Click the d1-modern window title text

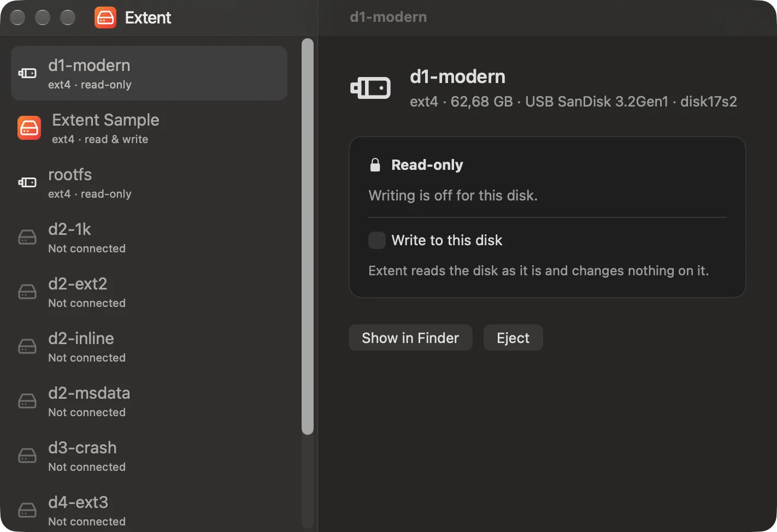[x=388, y=17]
